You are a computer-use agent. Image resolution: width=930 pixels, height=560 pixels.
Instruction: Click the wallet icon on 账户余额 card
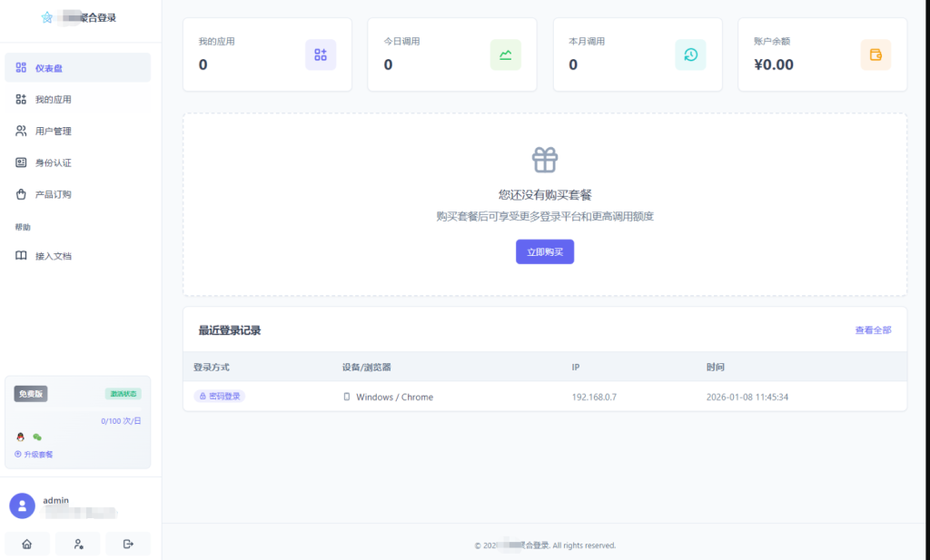pyautogui.click(x=876, y=54)
